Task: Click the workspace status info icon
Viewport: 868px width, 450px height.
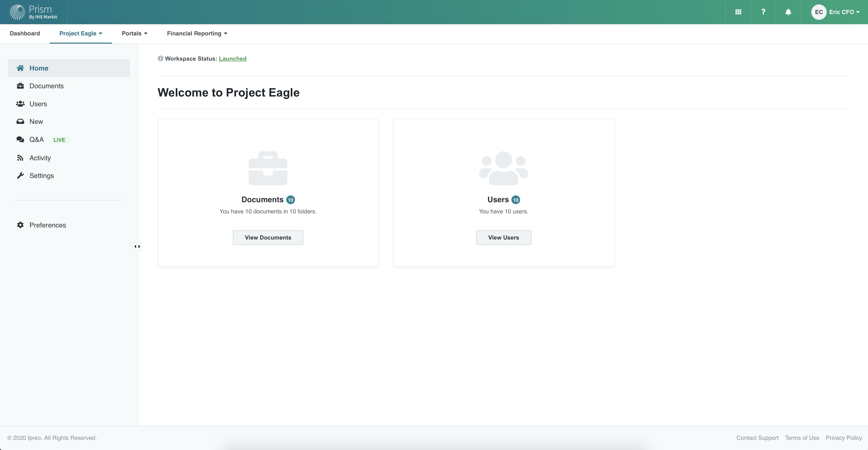Action: 160,59
